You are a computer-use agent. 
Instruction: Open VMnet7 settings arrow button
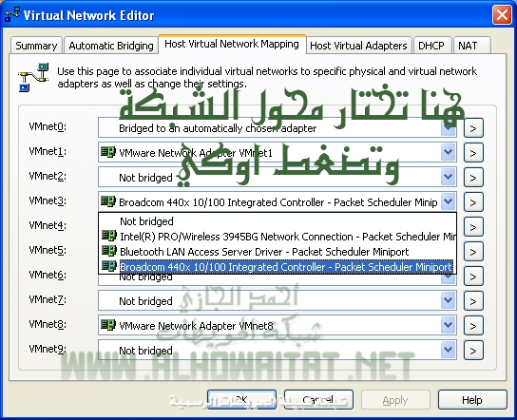tap(473, 301)
